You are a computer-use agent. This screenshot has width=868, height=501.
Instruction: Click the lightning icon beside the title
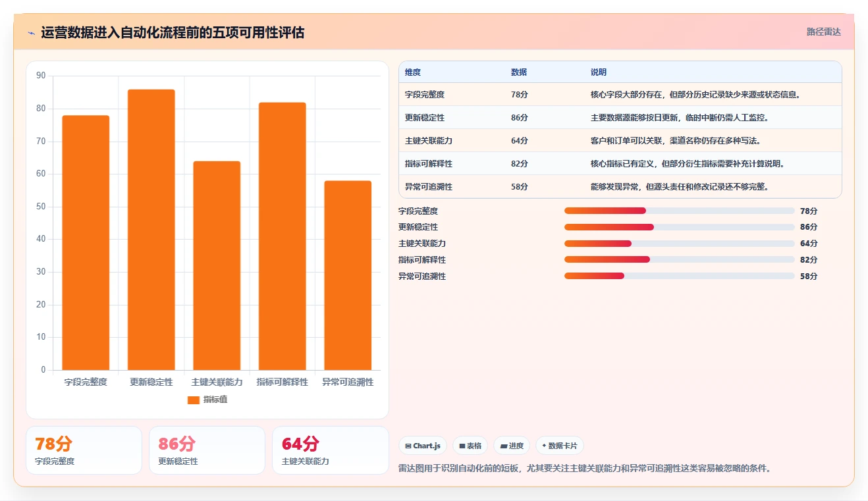click(31, 32)
